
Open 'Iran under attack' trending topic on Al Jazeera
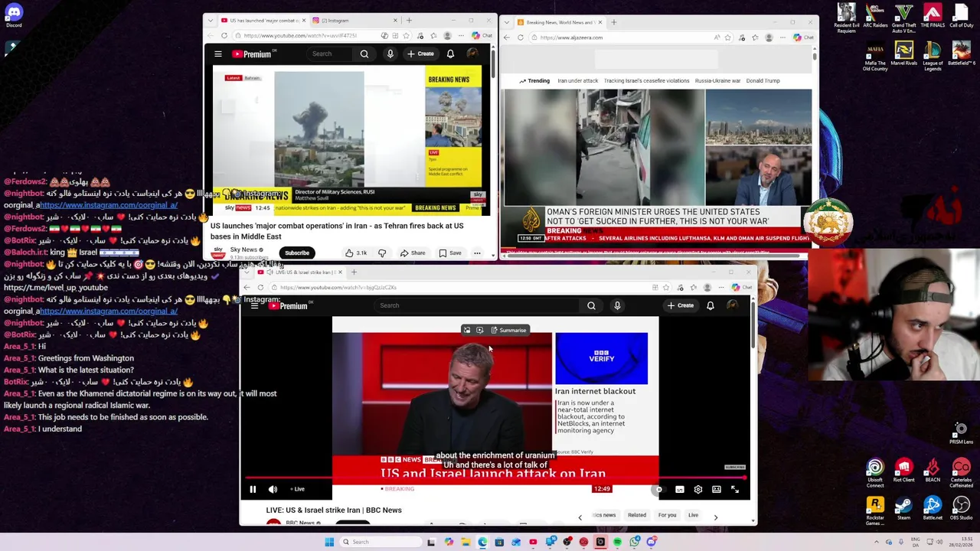point(577,80)
